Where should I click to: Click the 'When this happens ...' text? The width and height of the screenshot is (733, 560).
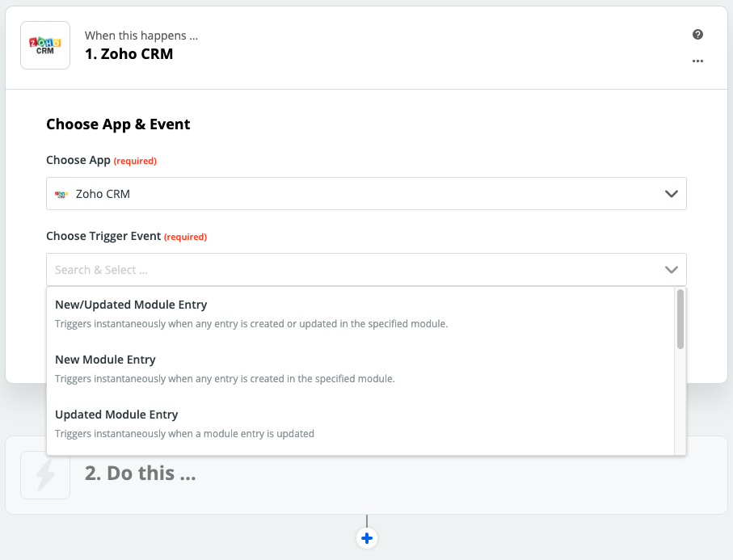pos(141,36)
